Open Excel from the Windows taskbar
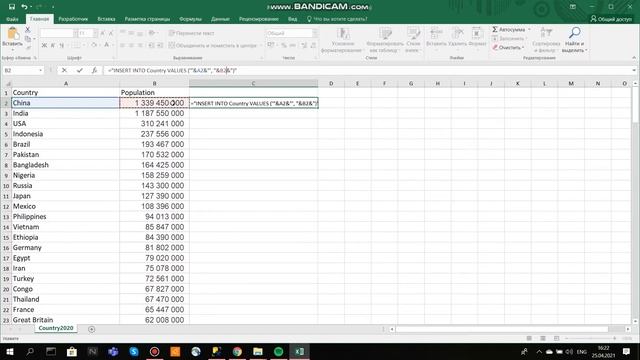640x360 pixels. pyautogui.click(x=299, y=351)
